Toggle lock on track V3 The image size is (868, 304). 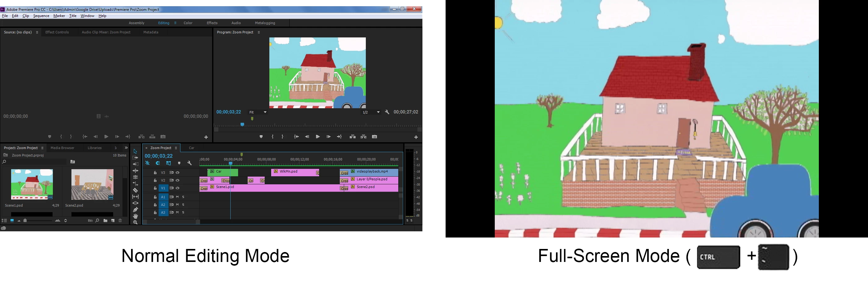(x=155, y=173)
